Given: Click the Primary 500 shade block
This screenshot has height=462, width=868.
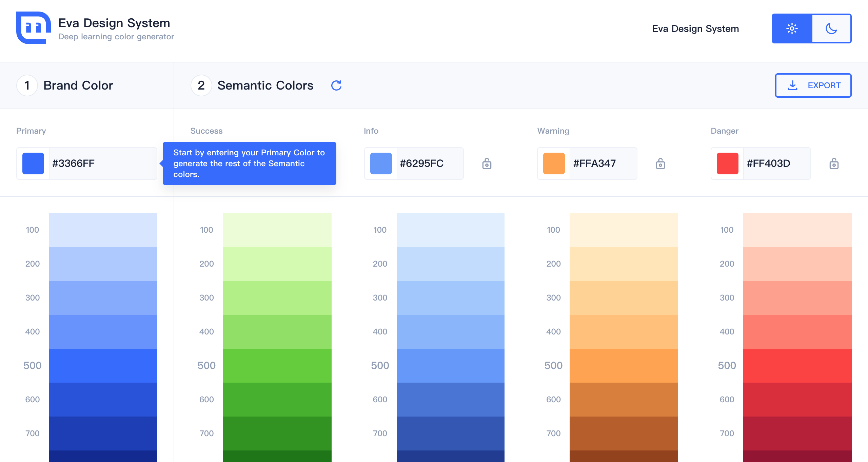Looking at the screenshot, I should pos(103,366).
